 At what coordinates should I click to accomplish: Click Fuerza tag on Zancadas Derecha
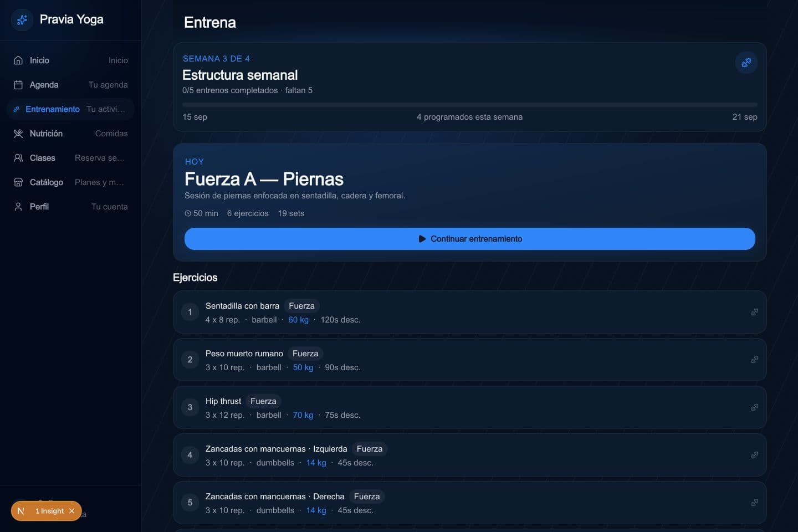(x=367, y=497)
